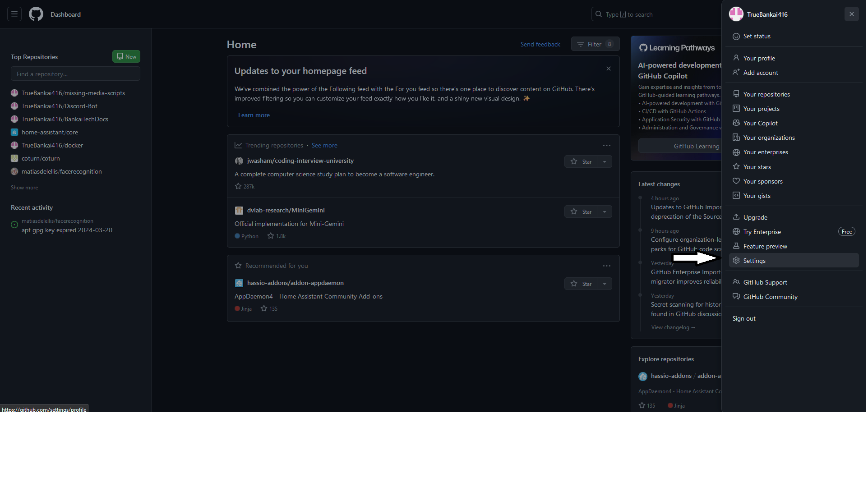This screenshot has height=478, width=868.
Task: Open star list dropdown for coding-interview-university
Action: 605,161
